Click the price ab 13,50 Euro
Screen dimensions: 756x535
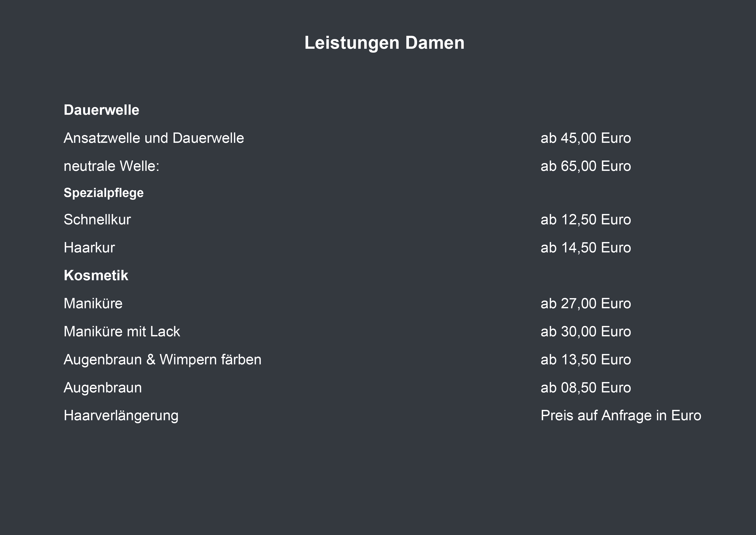point(586,359)
